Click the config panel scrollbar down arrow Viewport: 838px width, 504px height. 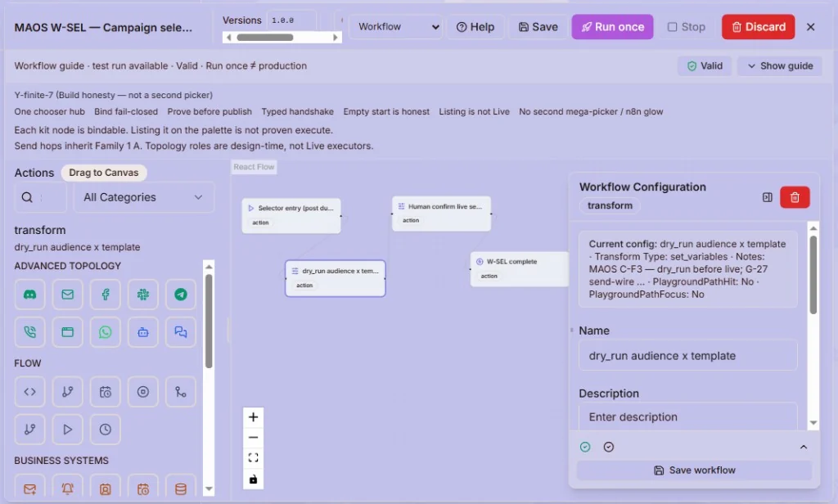point(813,423)
